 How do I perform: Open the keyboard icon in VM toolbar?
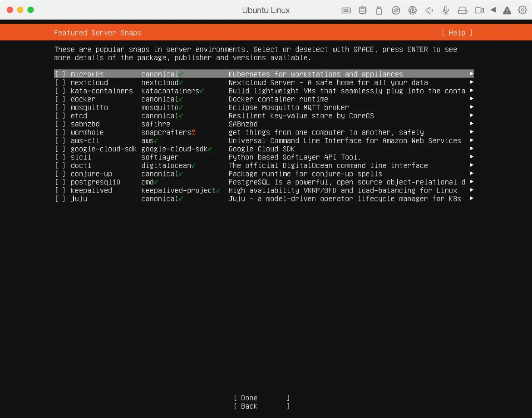click(x=346, y=11)
